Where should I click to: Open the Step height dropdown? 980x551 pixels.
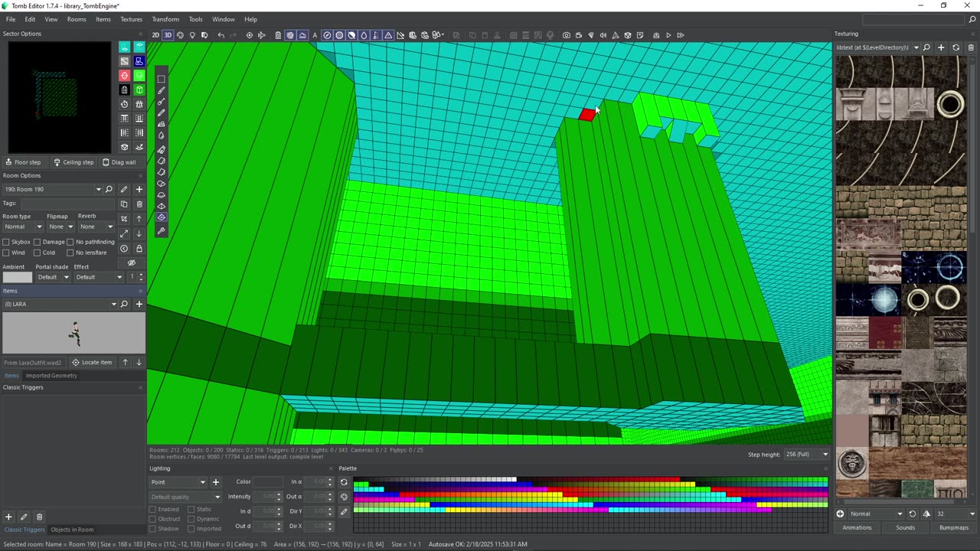tap(807, 455)
